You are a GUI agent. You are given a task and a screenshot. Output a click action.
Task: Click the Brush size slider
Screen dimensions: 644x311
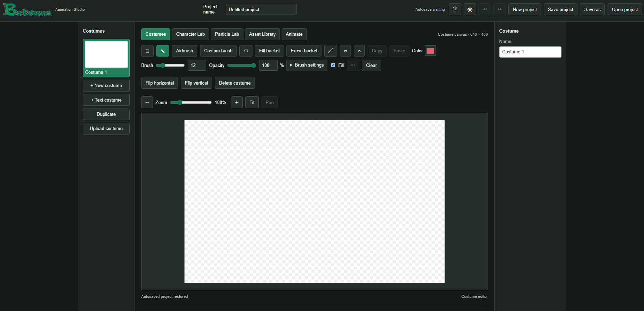tap(170, 65)
